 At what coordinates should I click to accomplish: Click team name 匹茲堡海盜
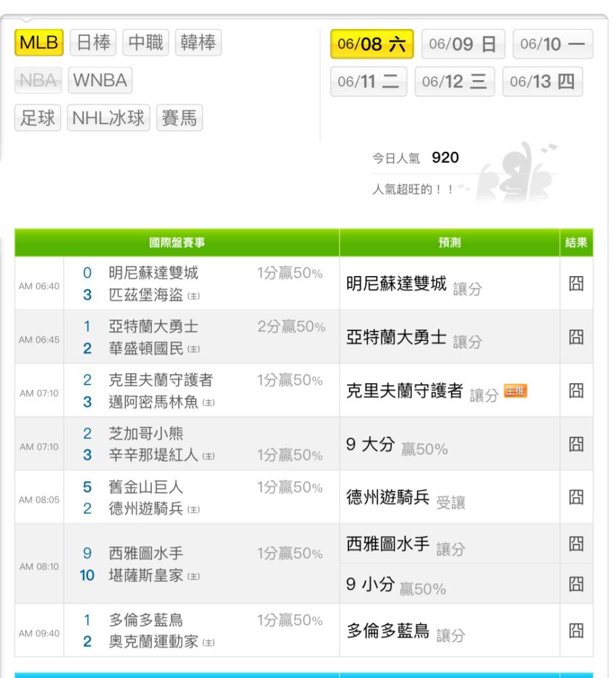click(x=146, y=295)
